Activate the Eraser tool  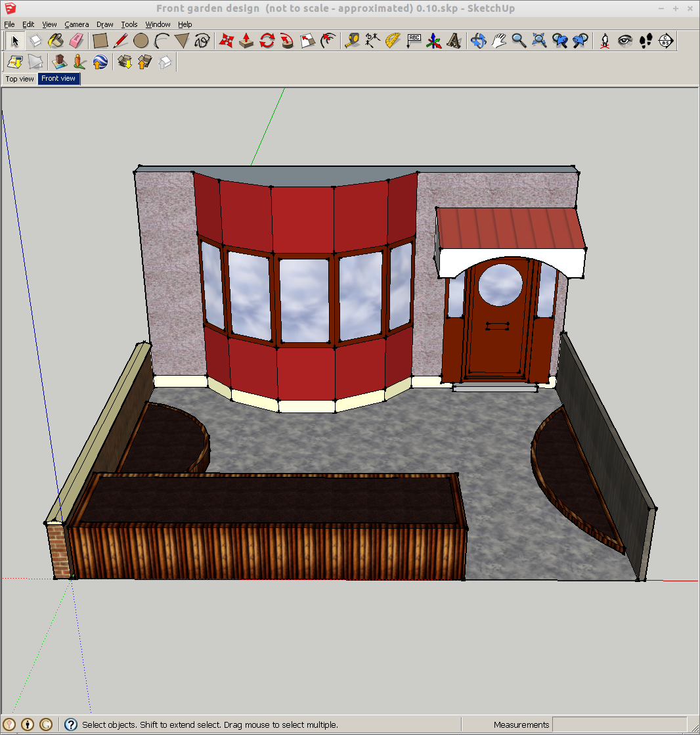point(76,41)
